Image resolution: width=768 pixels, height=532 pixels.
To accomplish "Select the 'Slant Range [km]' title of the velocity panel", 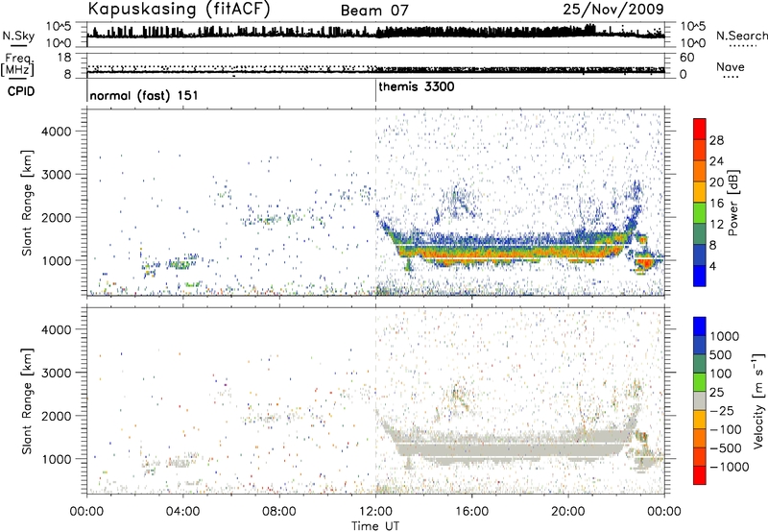I will 27,401.
